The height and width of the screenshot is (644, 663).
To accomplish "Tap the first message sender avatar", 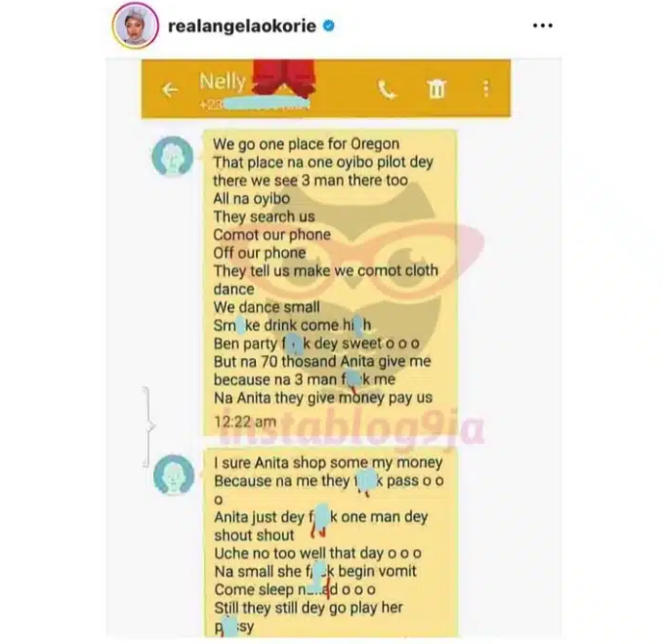I will [x=173, y=156].
